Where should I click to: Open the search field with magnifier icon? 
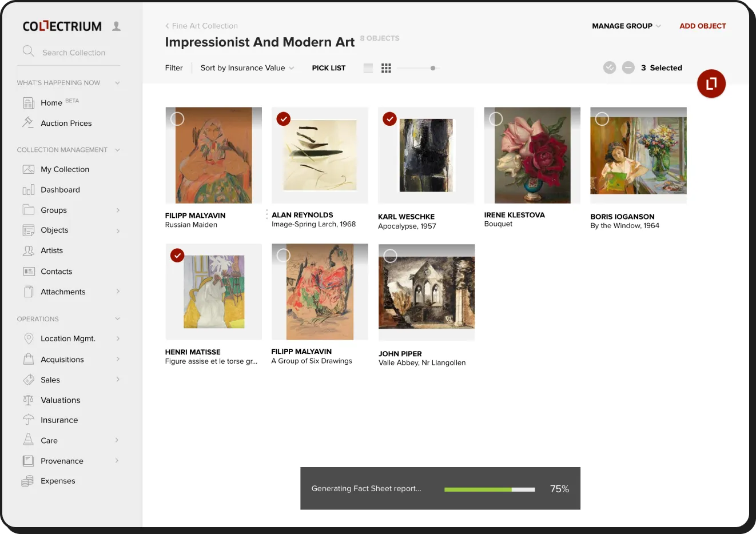point(29,51)
